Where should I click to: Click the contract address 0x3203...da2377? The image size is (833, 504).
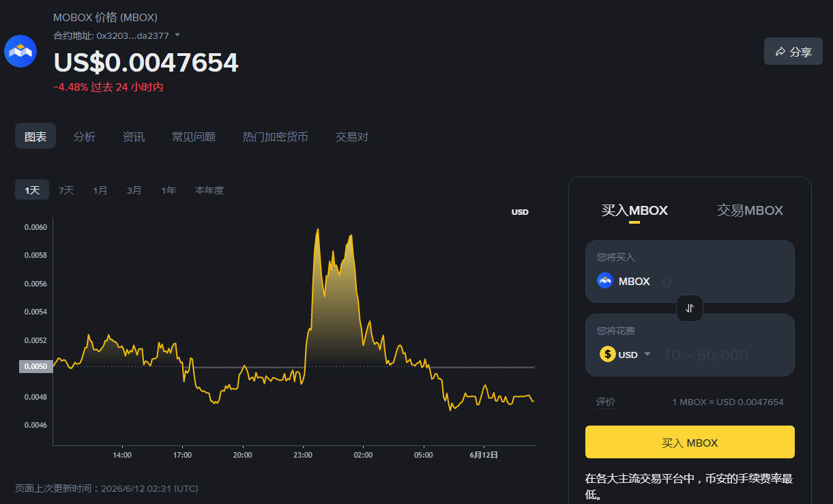tap(132, 35)
